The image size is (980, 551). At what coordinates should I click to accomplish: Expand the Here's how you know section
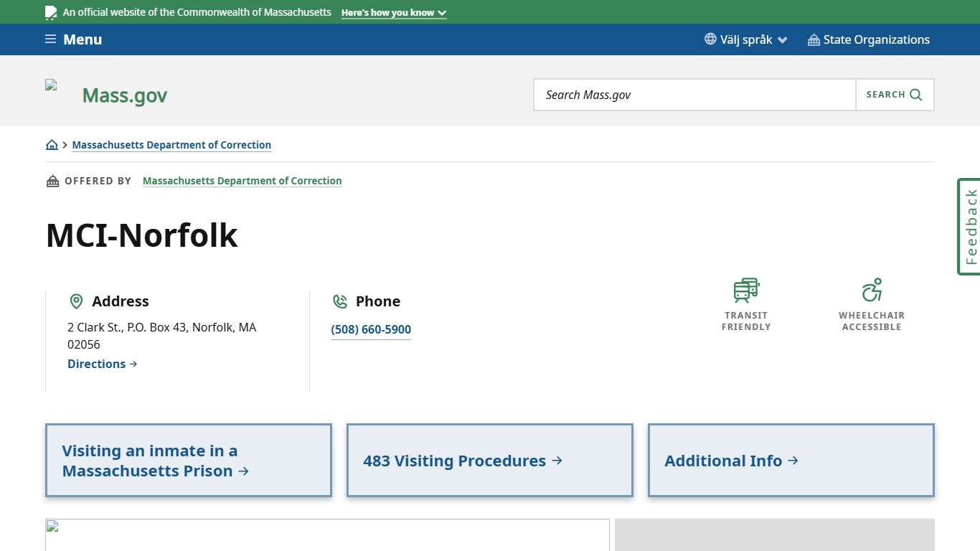393,12
